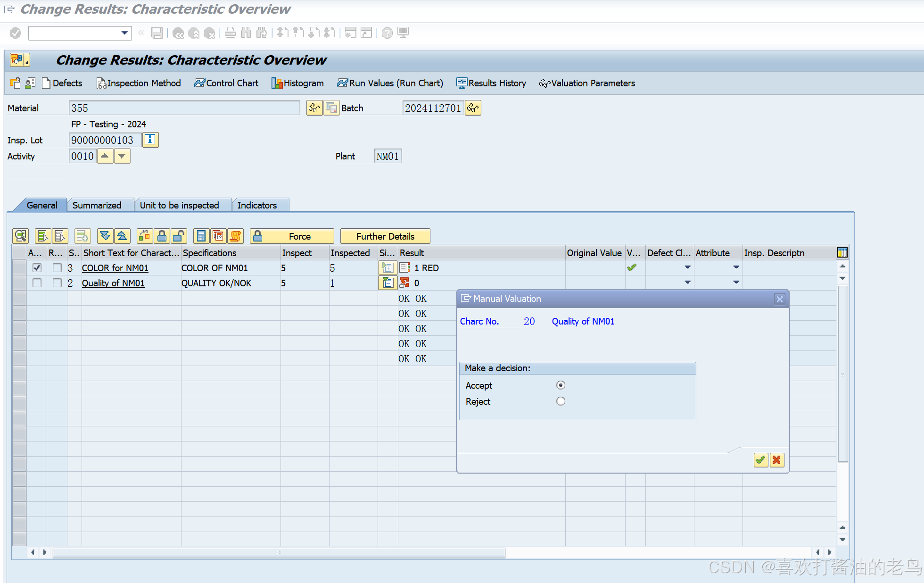Cancel valuation with red X icon
924x583 pixels.
(x=776, y=460)
